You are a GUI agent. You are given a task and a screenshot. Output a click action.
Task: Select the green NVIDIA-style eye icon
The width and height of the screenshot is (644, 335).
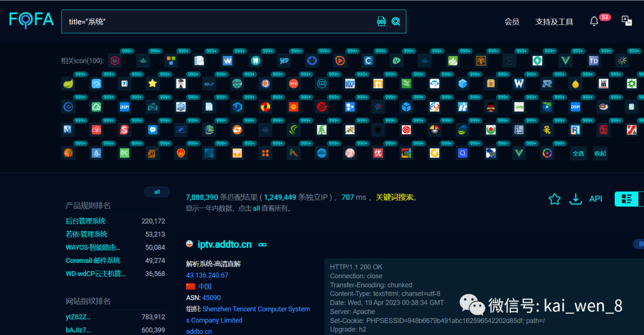293,130
